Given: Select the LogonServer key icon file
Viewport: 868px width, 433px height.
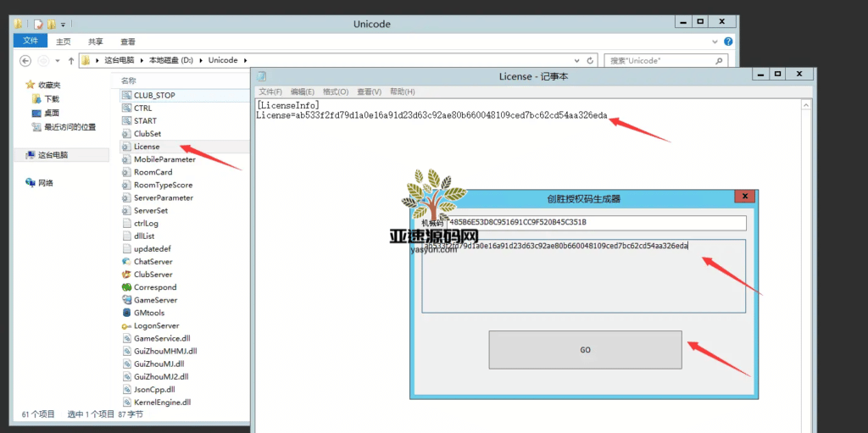Looking at the screenshot, I should pyautogui.click(x=127, y=325).
